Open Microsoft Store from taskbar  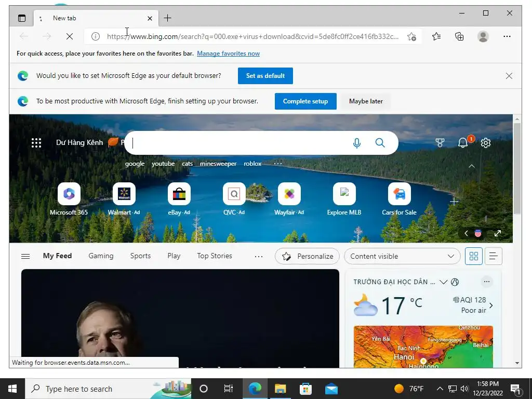[305, 389]
